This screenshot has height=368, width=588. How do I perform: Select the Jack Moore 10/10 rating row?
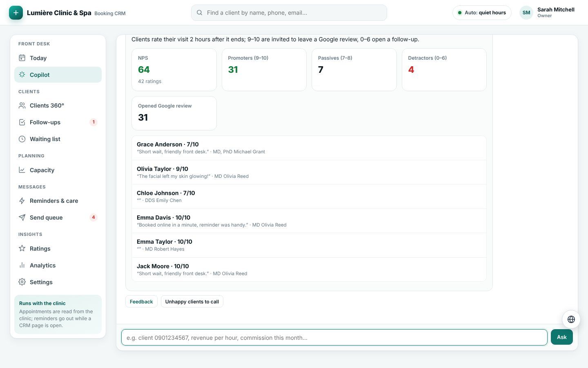309,269
